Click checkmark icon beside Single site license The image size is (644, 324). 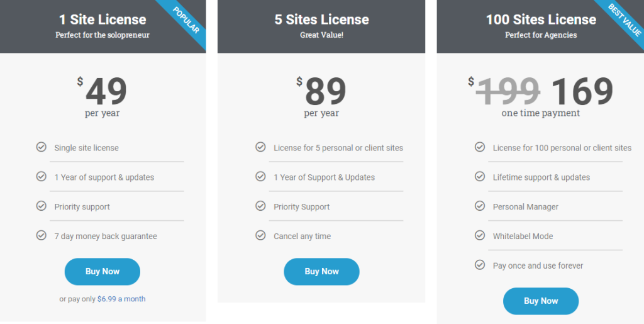point(41,147)
